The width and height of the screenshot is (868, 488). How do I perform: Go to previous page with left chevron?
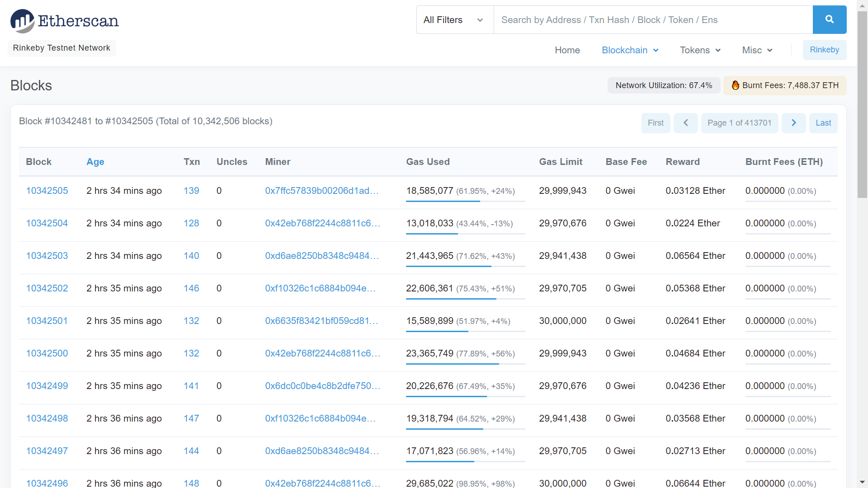[x=686, y=123]
